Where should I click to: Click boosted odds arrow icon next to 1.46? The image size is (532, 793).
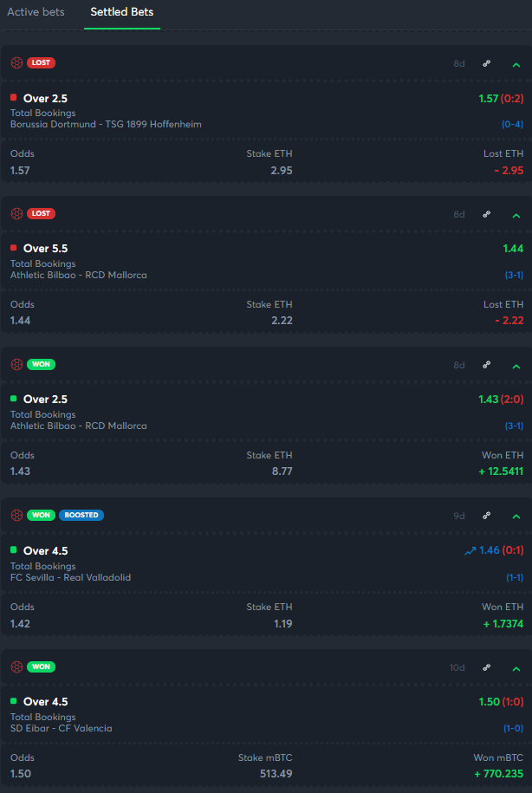click(470, 550)
